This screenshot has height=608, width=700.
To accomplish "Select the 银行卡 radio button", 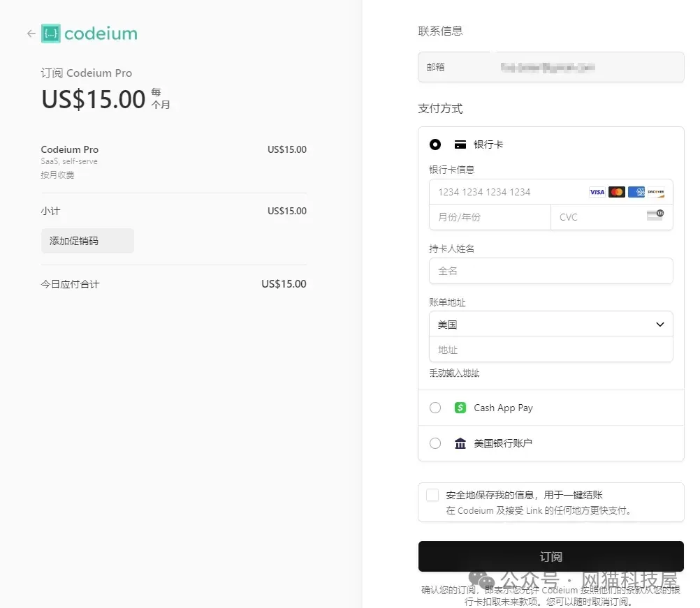I will point(435,144).
